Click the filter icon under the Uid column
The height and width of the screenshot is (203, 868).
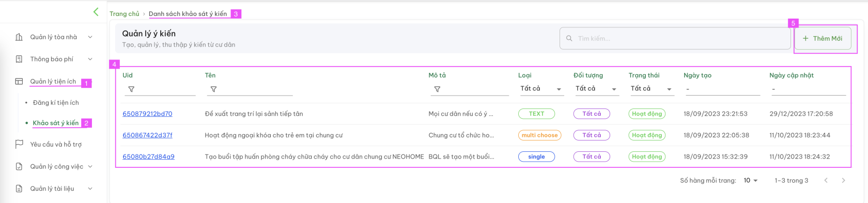tap(131, 89)
